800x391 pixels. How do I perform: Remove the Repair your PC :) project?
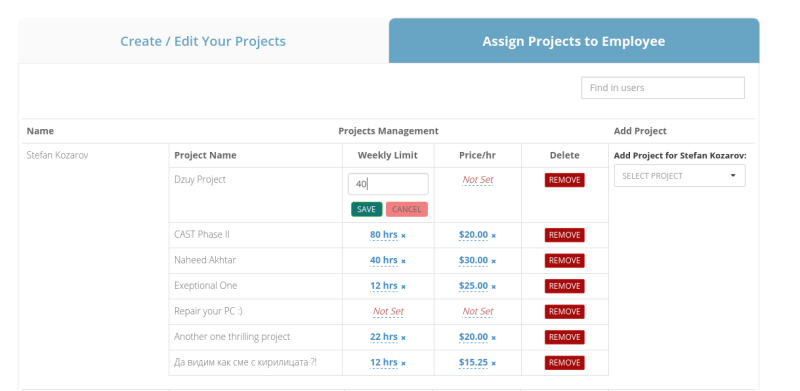point(564,311)
